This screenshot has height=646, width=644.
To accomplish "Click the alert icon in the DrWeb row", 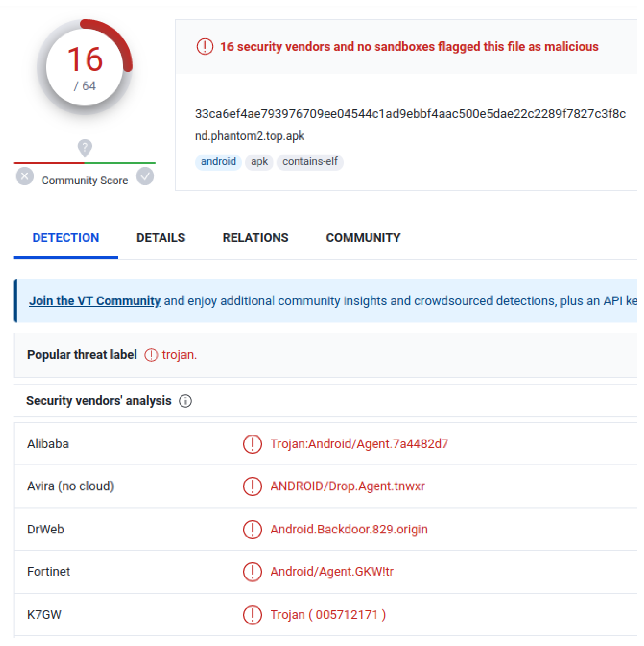I will coord(253,530).
